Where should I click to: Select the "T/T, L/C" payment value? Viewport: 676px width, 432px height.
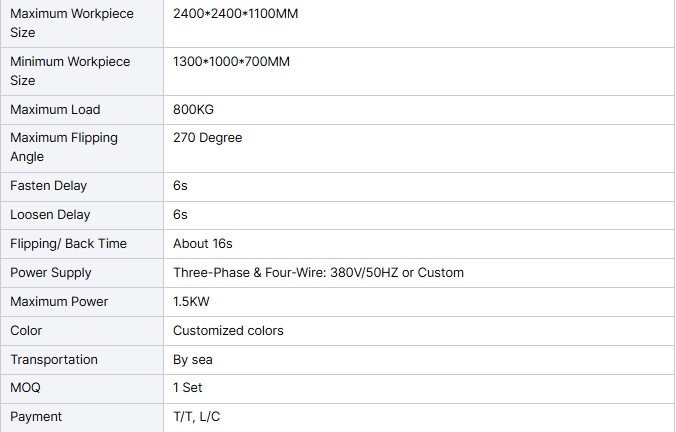[x=196, y=417]
